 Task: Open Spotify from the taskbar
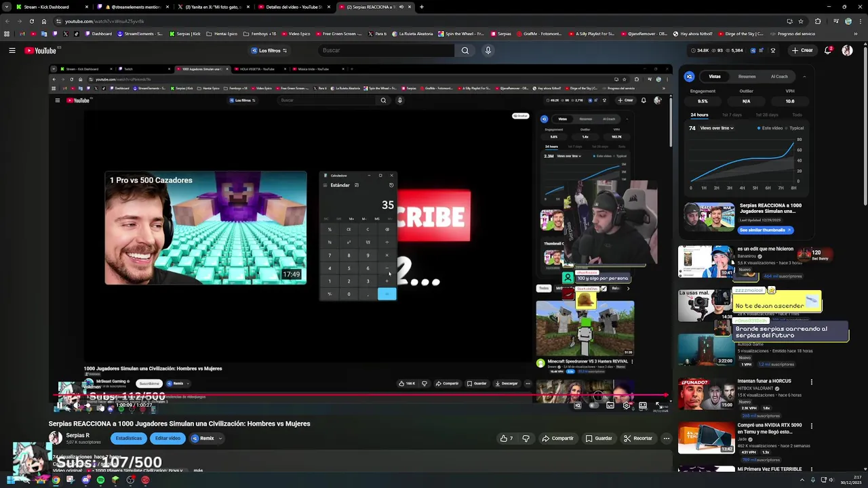[x=100, y=480]
